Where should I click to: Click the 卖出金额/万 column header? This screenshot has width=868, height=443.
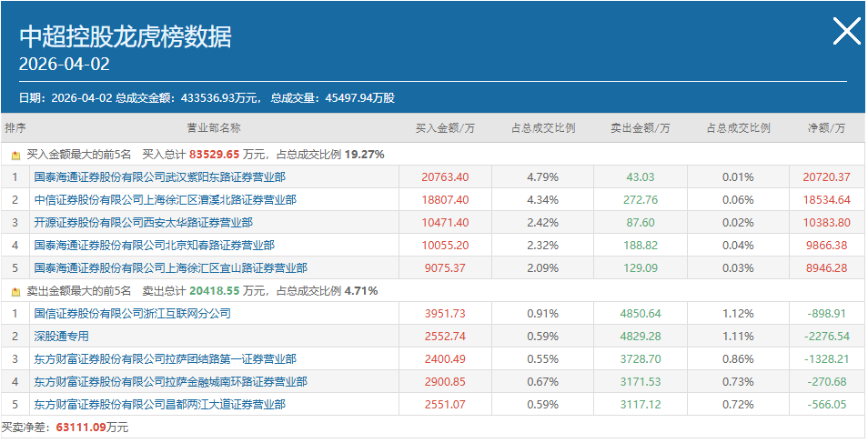[641, 128]
